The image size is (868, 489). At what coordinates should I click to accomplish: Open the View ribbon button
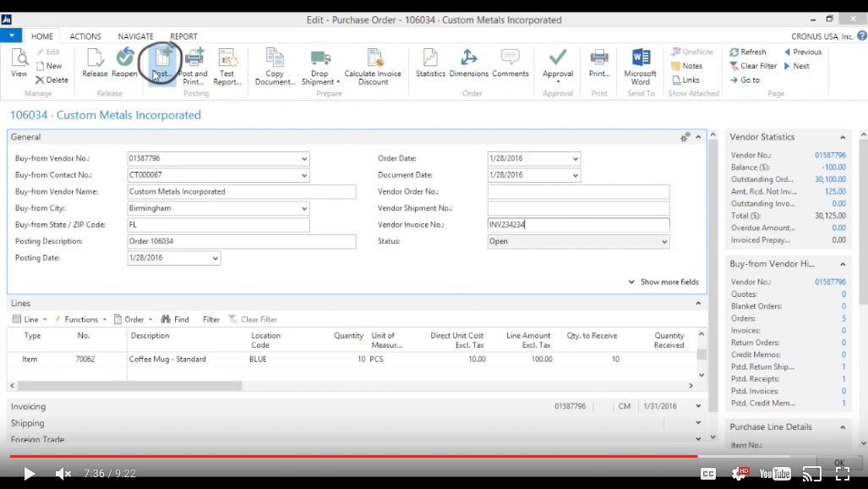pos(19,63)
